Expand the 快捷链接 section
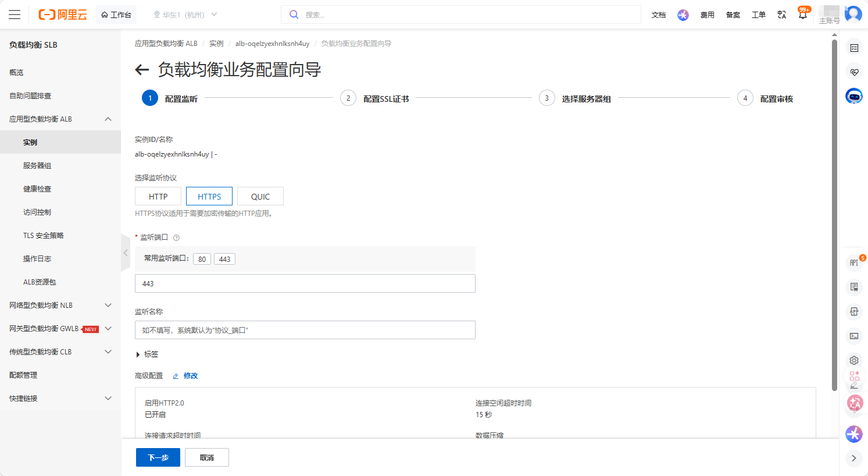Screen dimensions: 868x476 (60, 399)
